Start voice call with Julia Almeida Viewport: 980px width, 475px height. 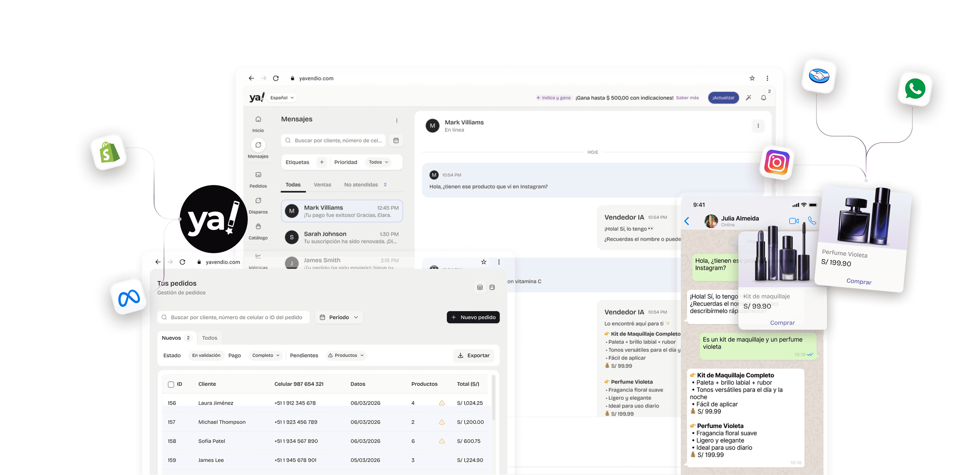coord(812,221)
